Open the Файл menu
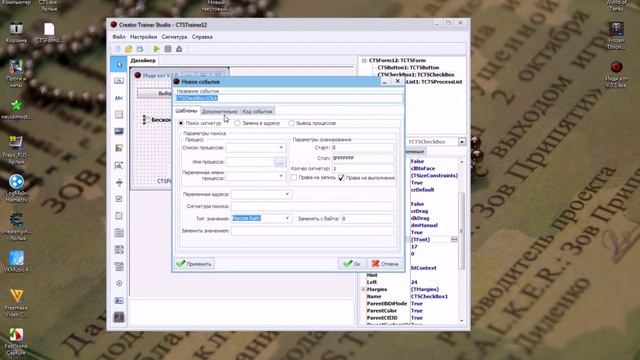 119,37
